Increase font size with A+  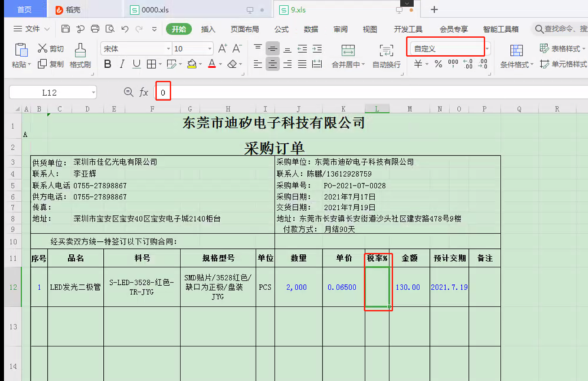click(x=223, y=49)
